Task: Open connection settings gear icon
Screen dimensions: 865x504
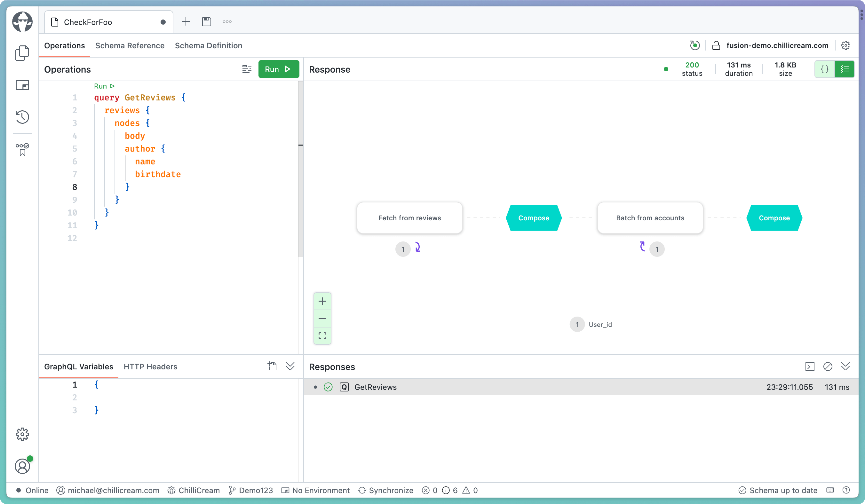Action: (x=846, y=45)
